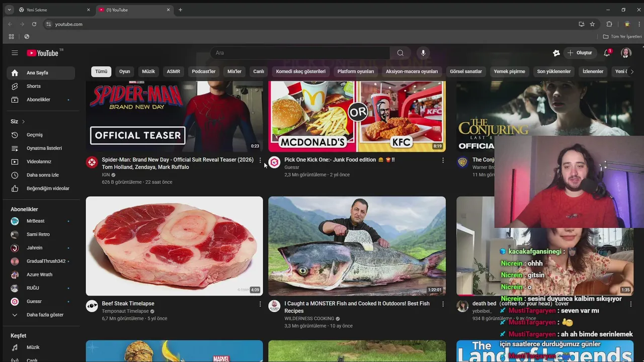Viewport: 644px width, 362px height.
Task: Select Platform oyunları chip
Action: click(x=356, y=71)
